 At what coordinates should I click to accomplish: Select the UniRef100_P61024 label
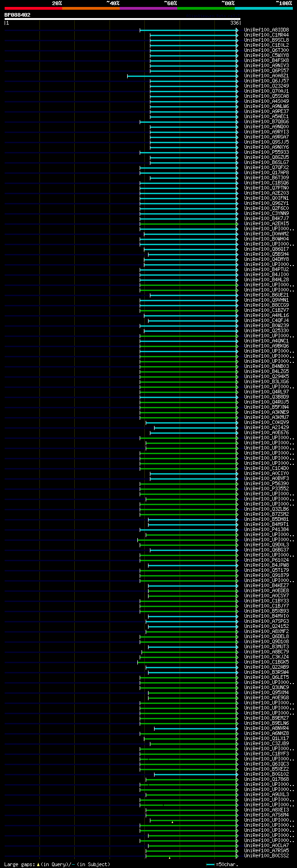(266, 560)
